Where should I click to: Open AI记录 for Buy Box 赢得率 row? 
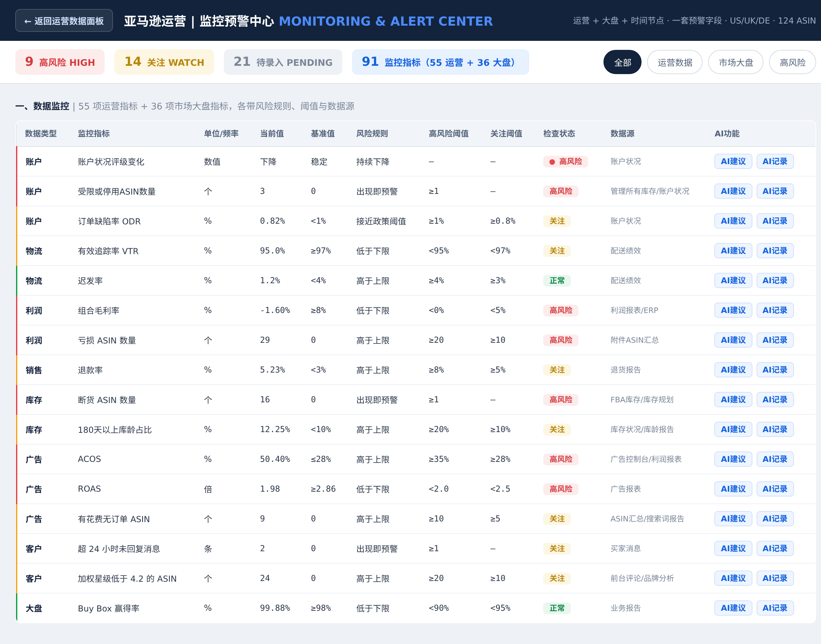[x=775, y=608]
